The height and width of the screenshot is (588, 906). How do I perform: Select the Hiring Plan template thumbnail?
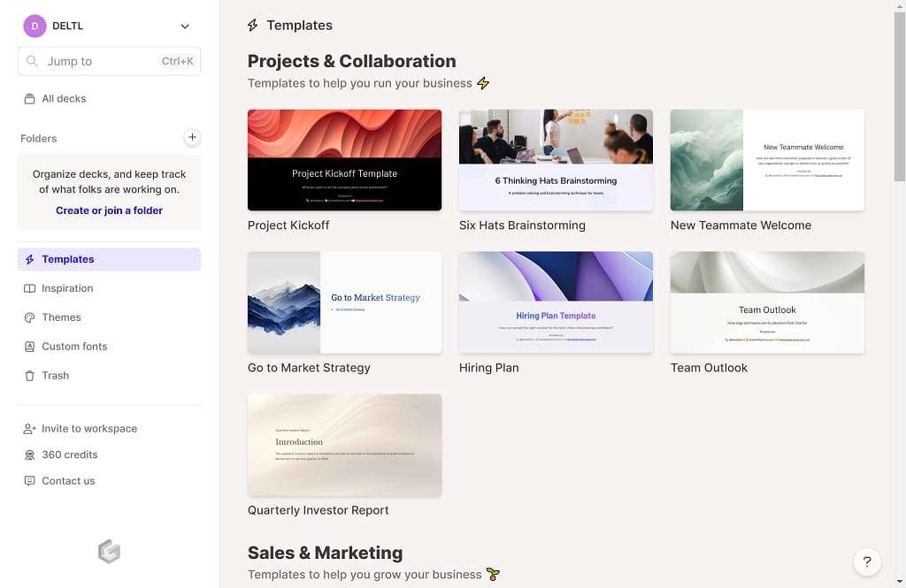(x=556, y=302)
